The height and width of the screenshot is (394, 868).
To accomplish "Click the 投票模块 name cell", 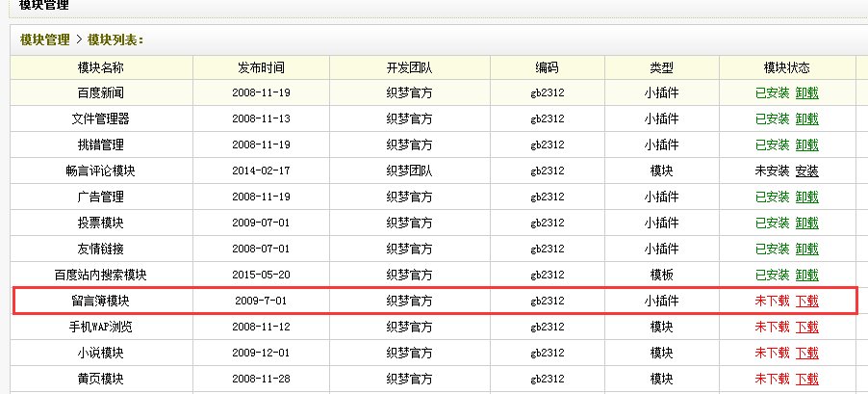I will click(x=100, y=223).
